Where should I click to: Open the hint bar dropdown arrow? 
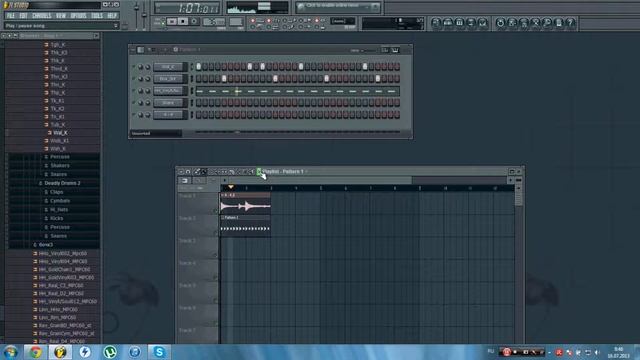coord(116,26)
